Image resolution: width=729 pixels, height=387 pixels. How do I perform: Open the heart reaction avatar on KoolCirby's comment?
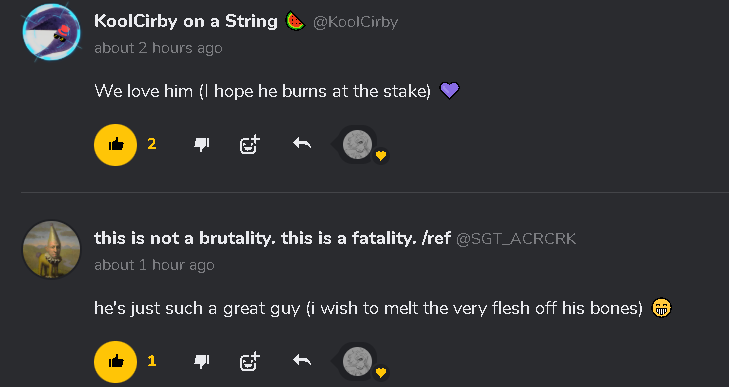(358, 145)
